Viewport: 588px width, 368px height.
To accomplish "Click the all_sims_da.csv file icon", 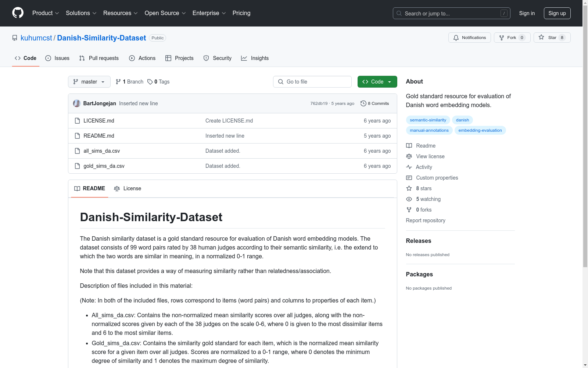I will click(x=77, y=151).
